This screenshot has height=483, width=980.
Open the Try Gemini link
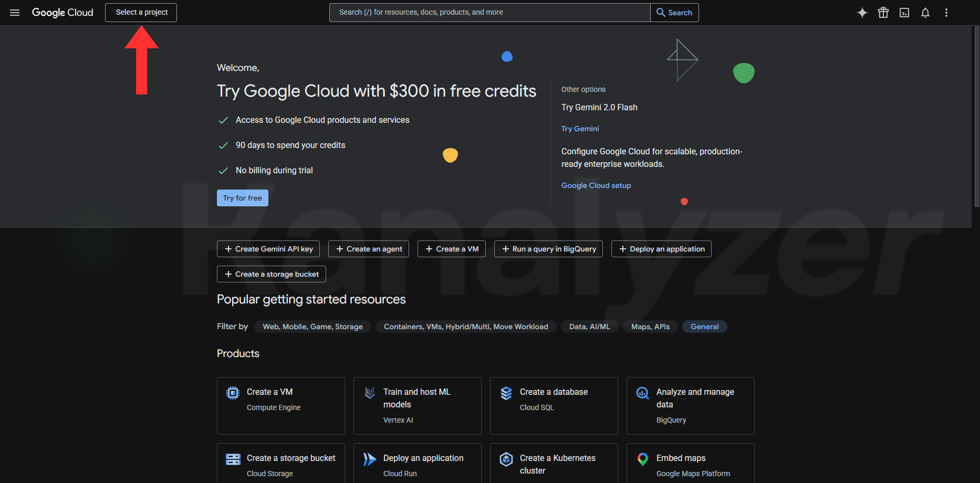click(580, 129)
